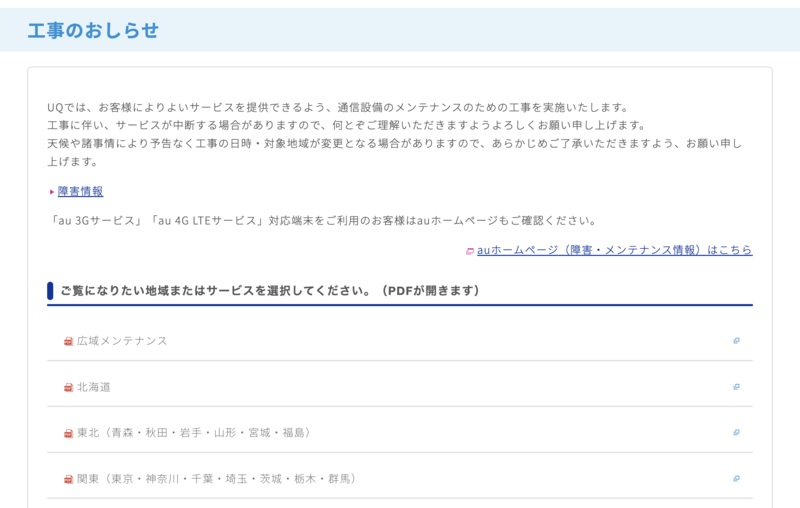The image size is (800, 508).
Task: Open the 障害情報 link
Action: 80,192
